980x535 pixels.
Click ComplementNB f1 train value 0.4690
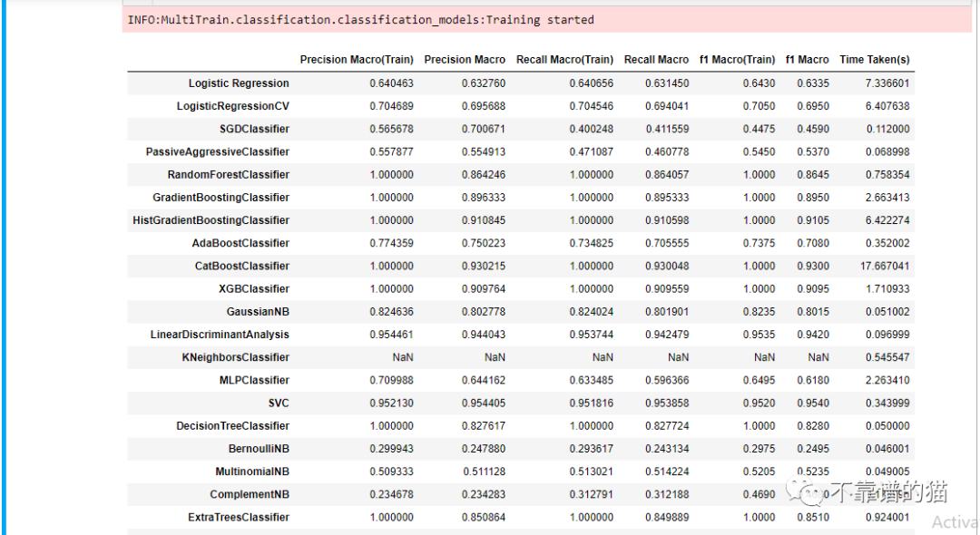pyautogui.click(x=759, y=494)
